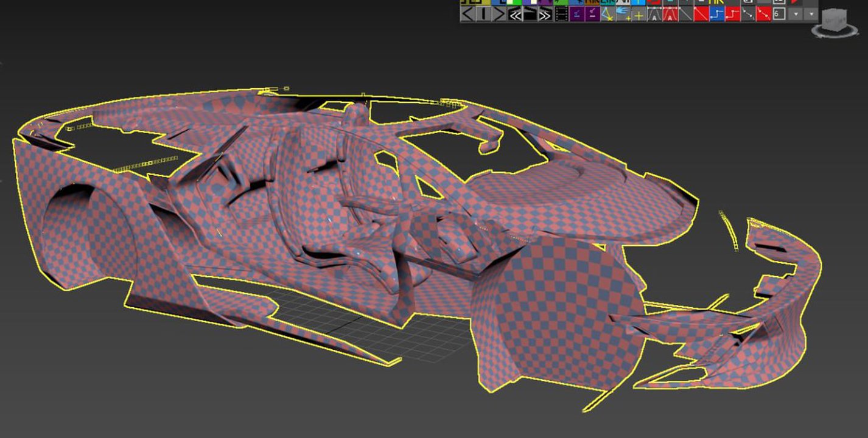
Task: Click the yellow plus sign icon
Action: [639, 15]
